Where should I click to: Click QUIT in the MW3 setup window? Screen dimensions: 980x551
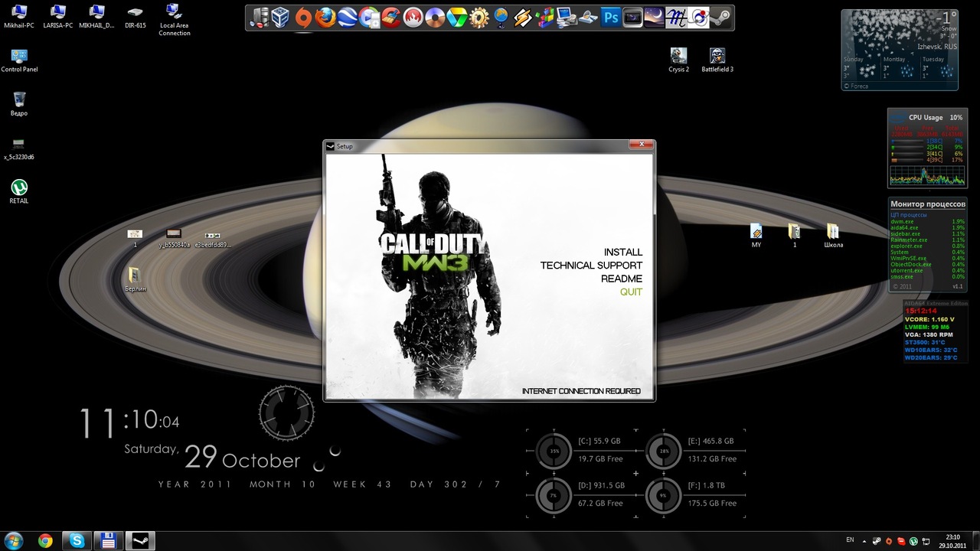pos(631,292)
